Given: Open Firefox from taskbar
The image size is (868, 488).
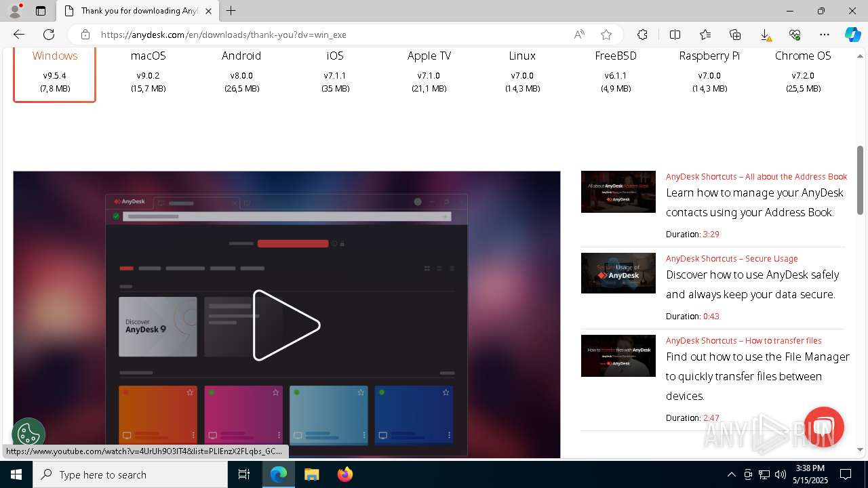Looking at the screenshot, I should (x=345, y=474).
